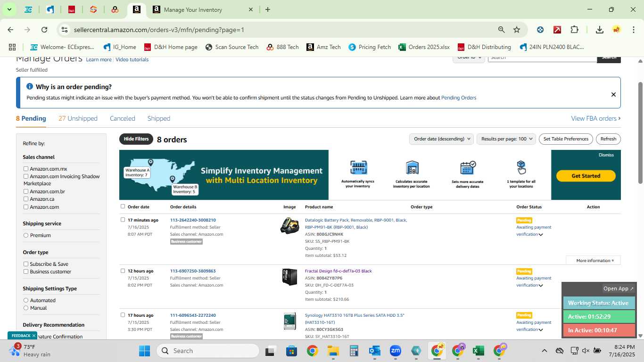This screenshot has width=644, height=362.
Task: Check the Amazon.com.br sales channel
Action: pyautogui.click(x=26, y=191)
